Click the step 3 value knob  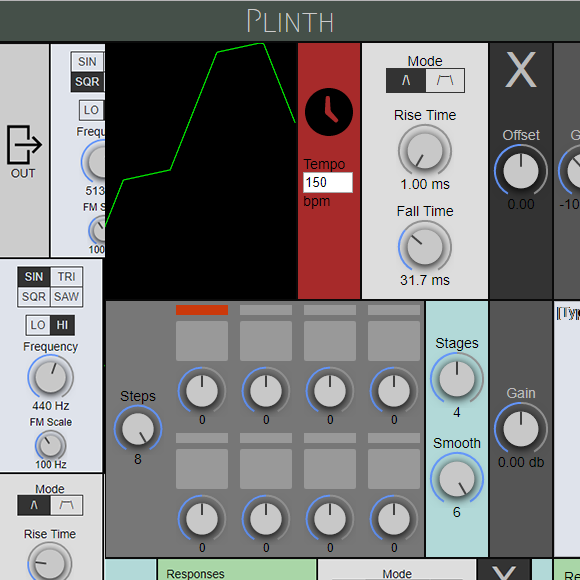click(330, 390)
